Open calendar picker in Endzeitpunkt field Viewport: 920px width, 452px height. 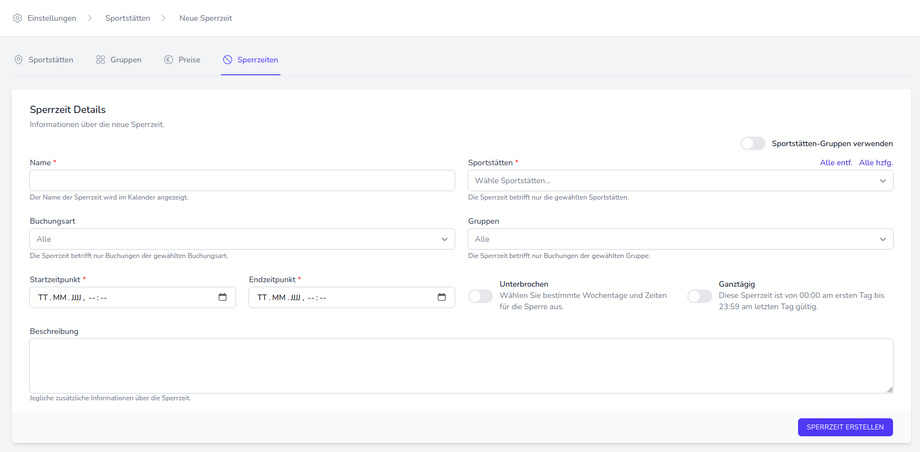point(442,298)
